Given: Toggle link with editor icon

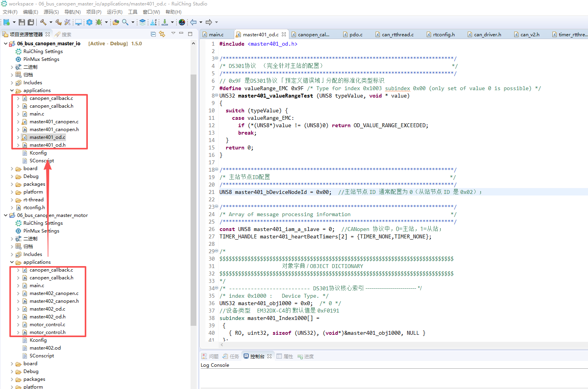Looking at the screenshot, I should 162,34.
